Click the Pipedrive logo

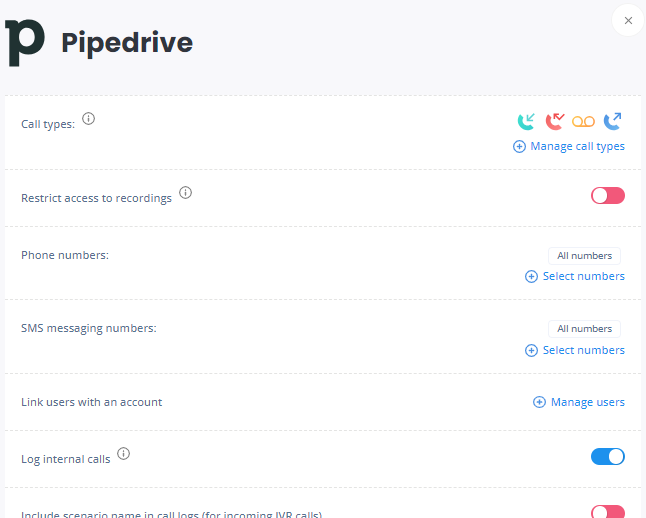tap(25, 42)
